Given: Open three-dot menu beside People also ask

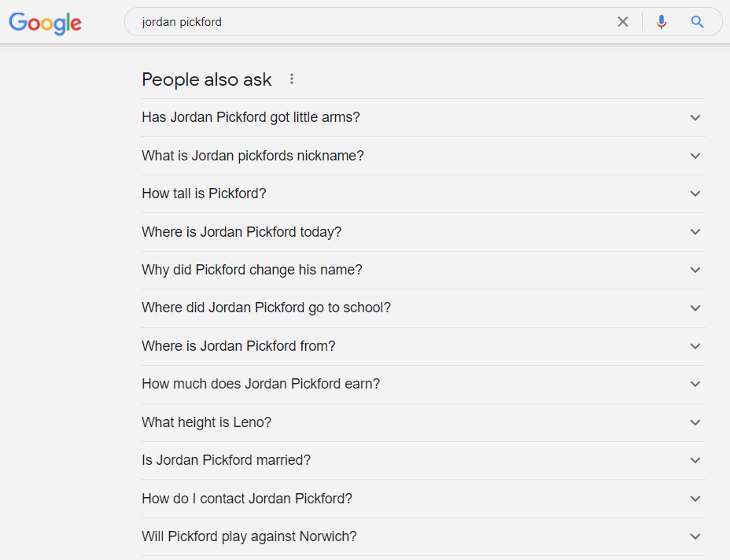Looking at the screenshot, I should click(291, 79).
